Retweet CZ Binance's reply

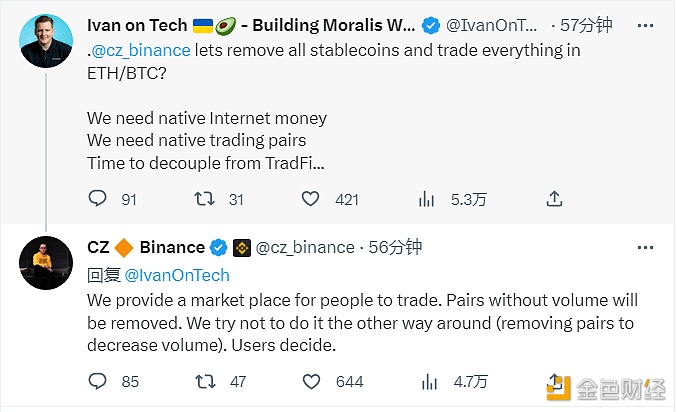pos(204,380)
